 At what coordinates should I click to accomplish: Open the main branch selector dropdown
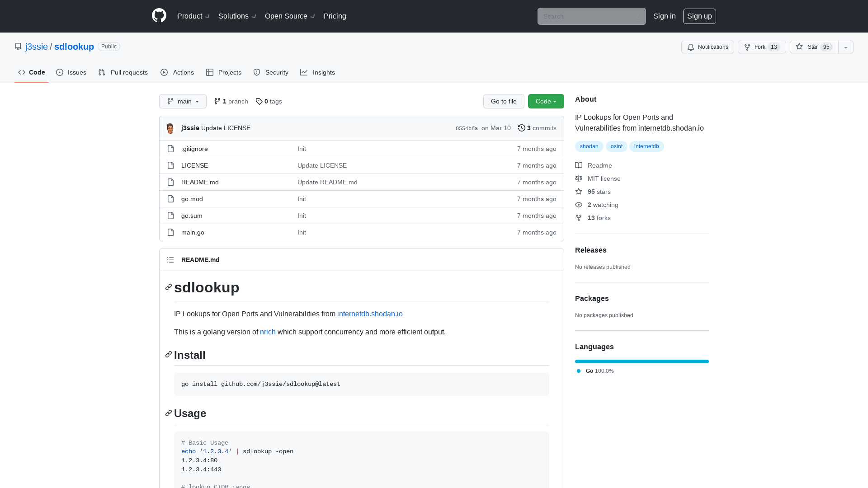click(x=183, y=101)
